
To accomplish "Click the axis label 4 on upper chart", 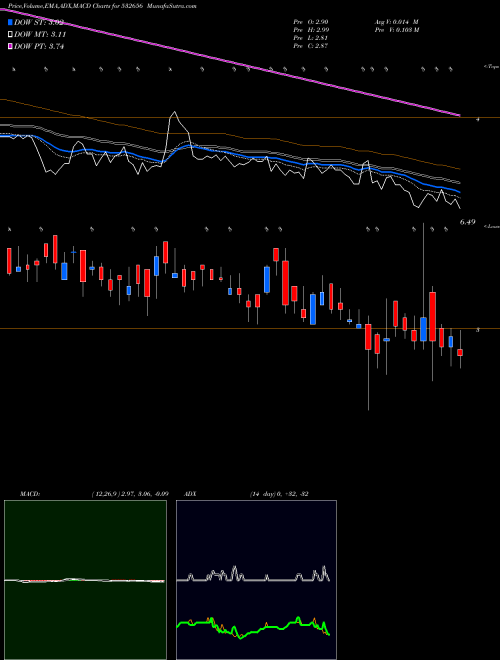I will [x=477, y=120].
